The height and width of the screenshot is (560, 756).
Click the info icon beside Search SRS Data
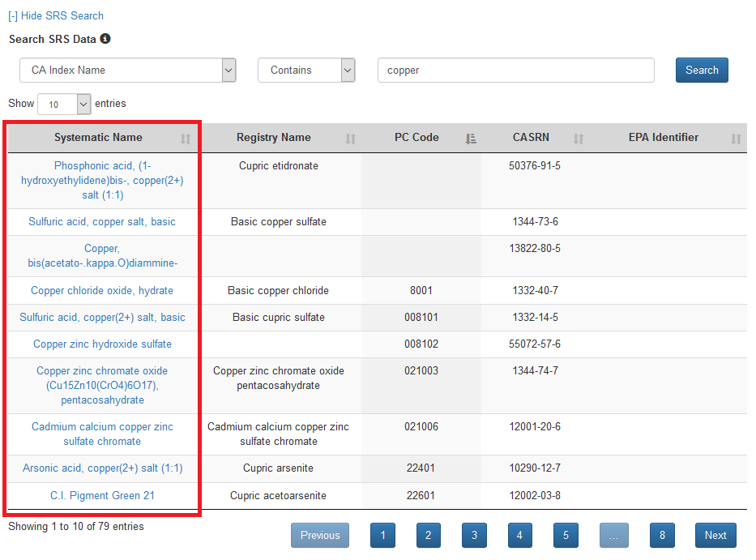pos(105,39)
